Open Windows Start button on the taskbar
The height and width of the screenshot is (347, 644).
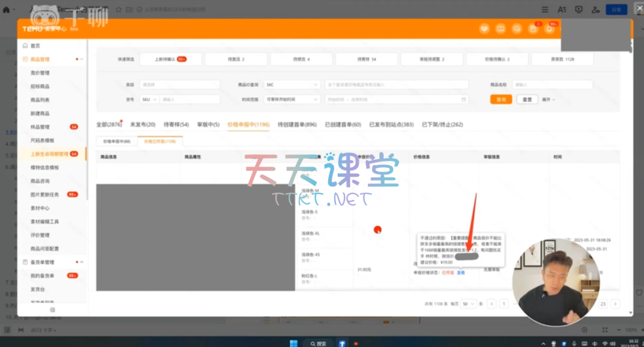(x=291, y=343)
